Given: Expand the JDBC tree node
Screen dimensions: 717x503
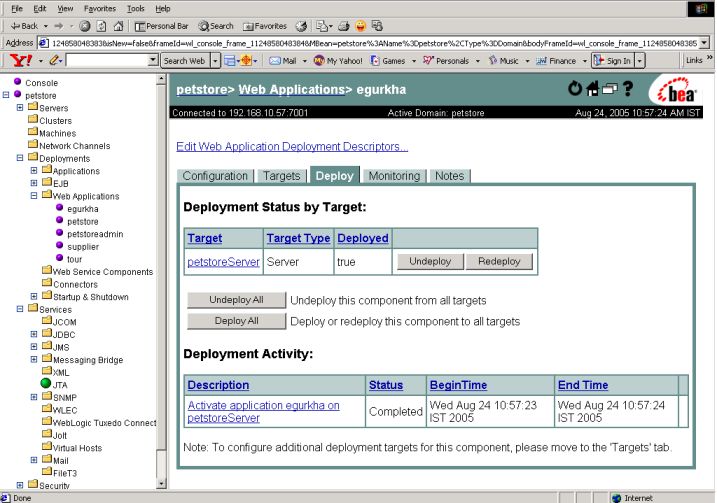Looking at the screenshot, I should pyautogui.click(x=34, y=334).
